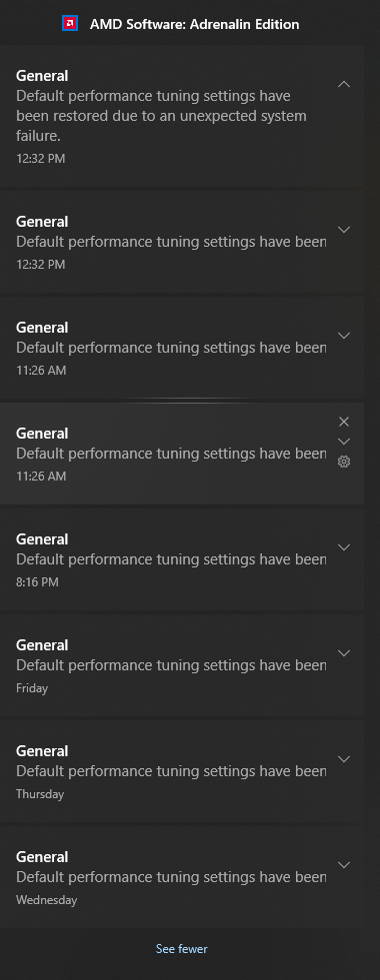Screen dimensions: 380x980
Task: Expand the hovered 11:26 AM notification chevron
Action: click(344, 442)
